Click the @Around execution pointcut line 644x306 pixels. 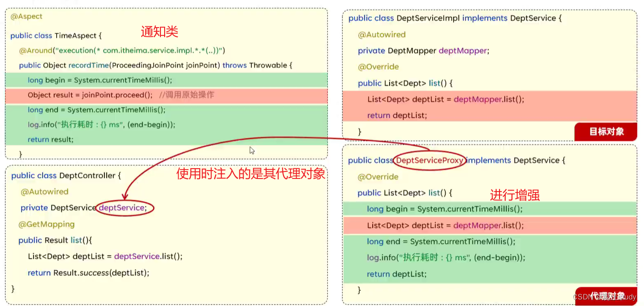click(x=122, y=50)
